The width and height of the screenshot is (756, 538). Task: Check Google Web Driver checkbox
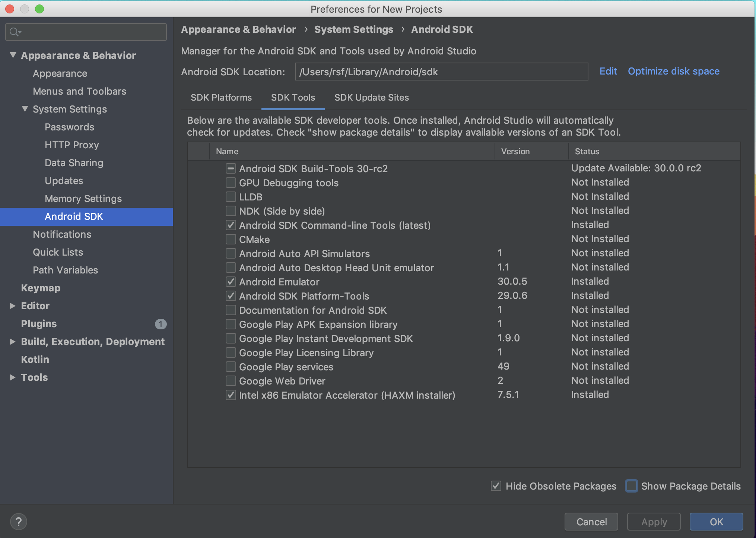tap(231, 381)
